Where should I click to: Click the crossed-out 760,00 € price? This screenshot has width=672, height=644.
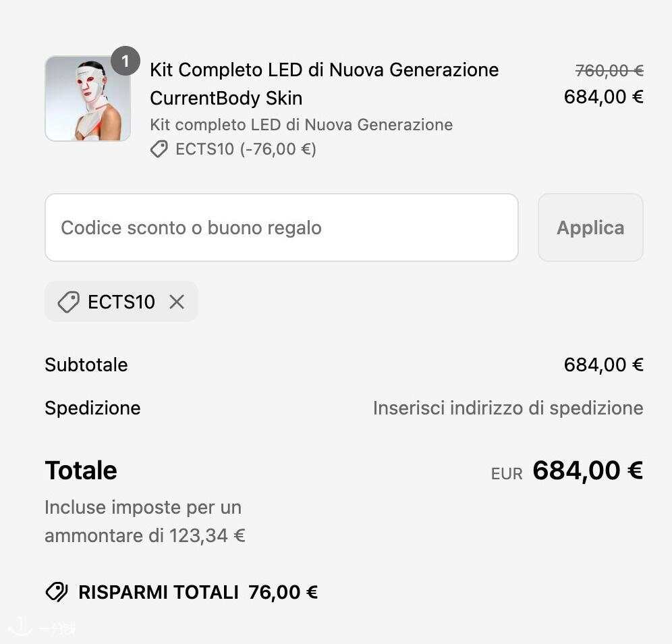coord(609,71)
